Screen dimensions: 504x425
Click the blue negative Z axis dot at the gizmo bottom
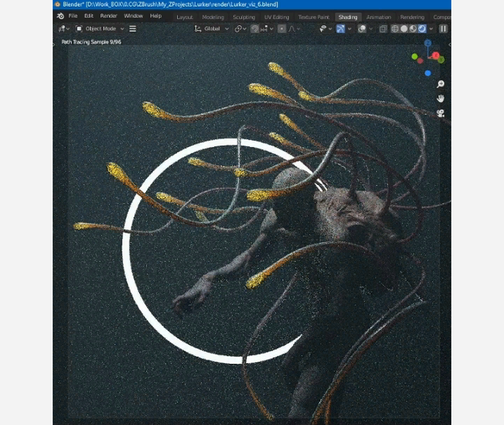[428, 73]
